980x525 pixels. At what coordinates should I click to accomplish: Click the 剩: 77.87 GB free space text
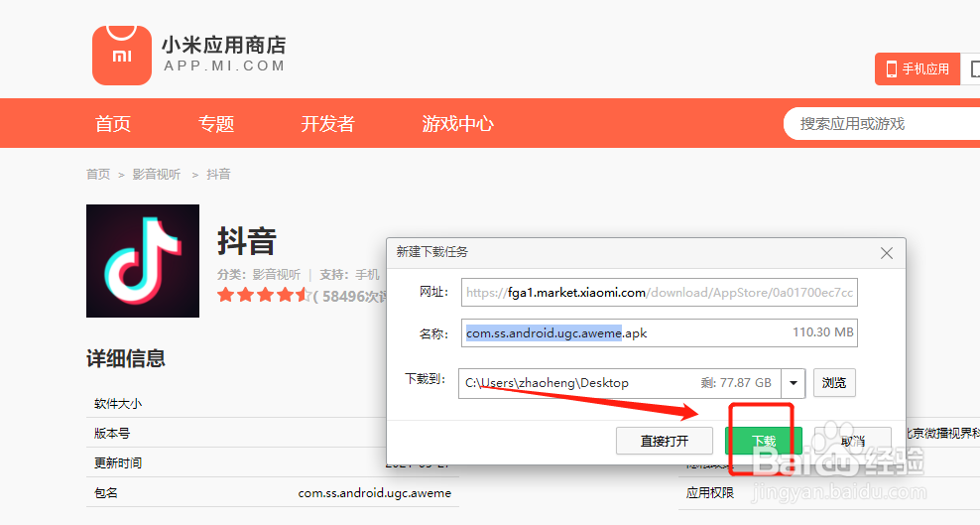736,382
